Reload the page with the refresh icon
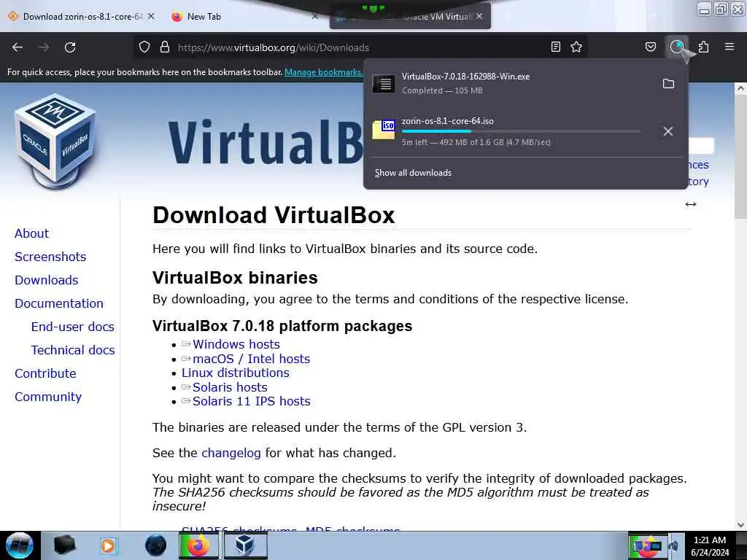Image resolution: width=747 pixels, height=560 pixels. tap(70, 47)
